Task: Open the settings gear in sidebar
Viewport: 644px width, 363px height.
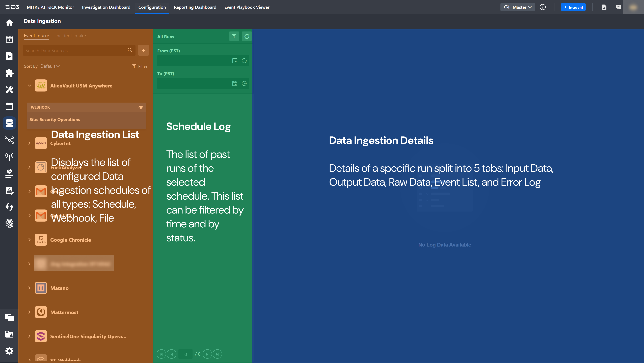Action: click(x=9, y=351)
